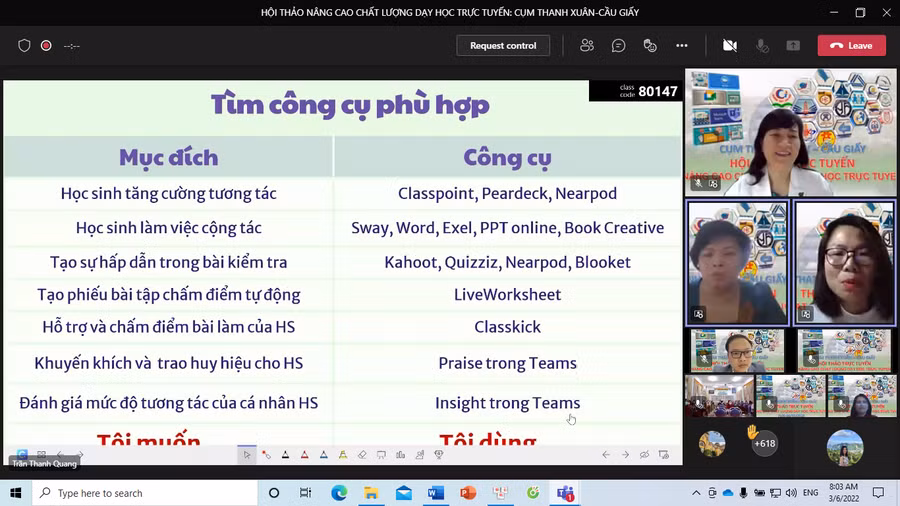
Task: Switch to Word from the taskbar
Action: 436,493
